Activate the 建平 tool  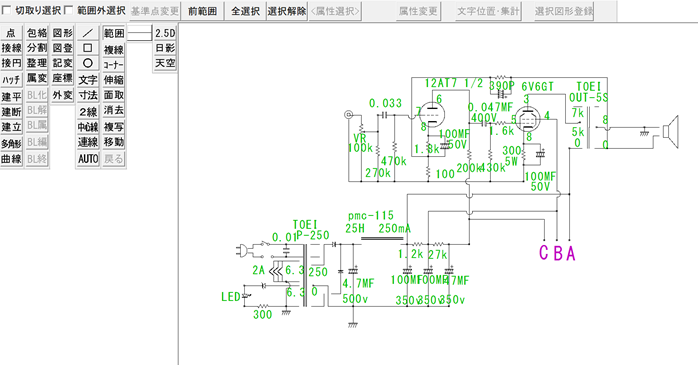(12, 96)
